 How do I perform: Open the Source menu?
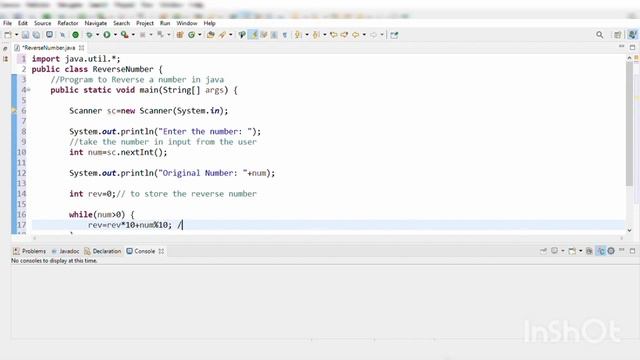[42, 23]
